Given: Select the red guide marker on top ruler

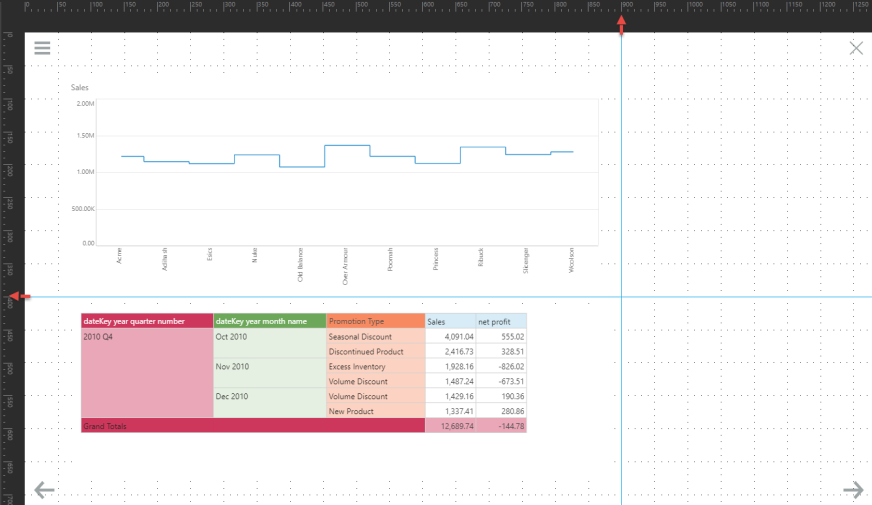Looking at the screenshot, I should 622,27.
